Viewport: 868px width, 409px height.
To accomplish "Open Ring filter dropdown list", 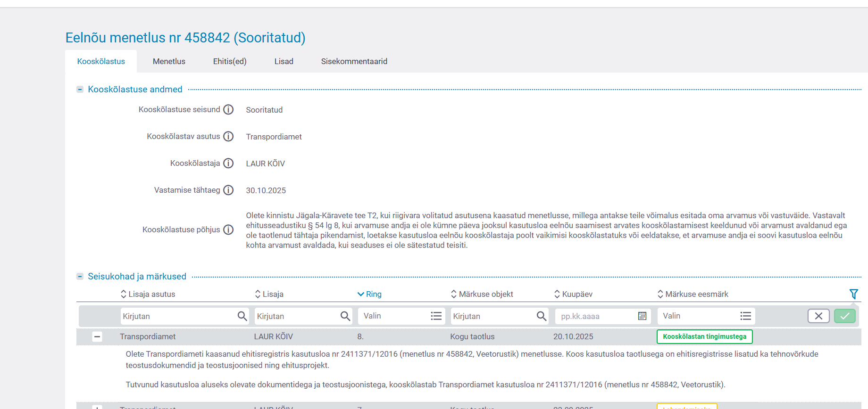I will tap(436, 316).
